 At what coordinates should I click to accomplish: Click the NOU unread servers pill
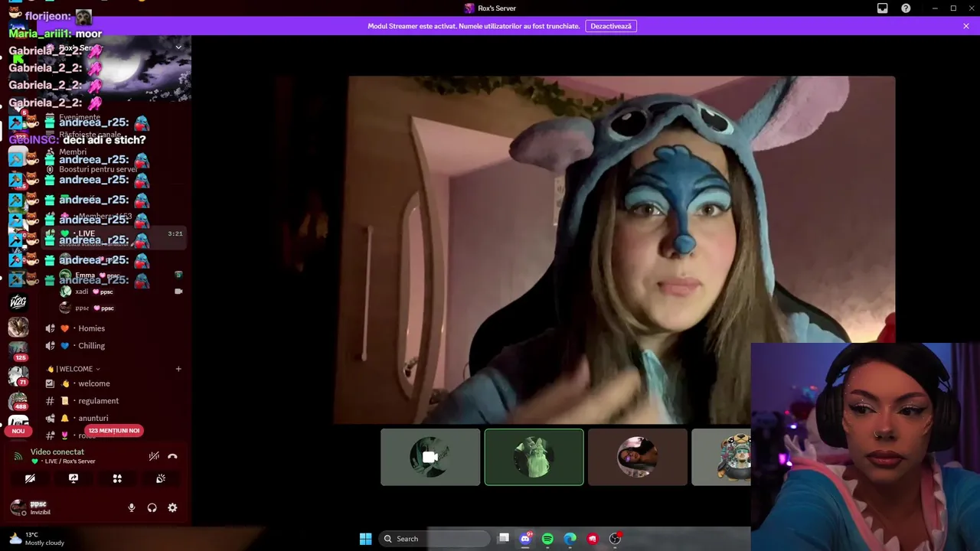click(x=18, y=431)
